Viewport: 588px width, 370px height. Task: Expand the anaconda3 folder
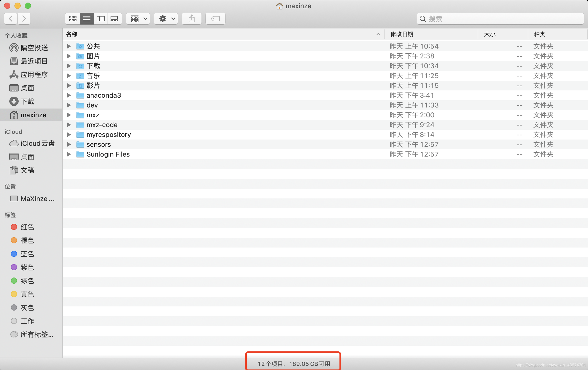point(69,95)
